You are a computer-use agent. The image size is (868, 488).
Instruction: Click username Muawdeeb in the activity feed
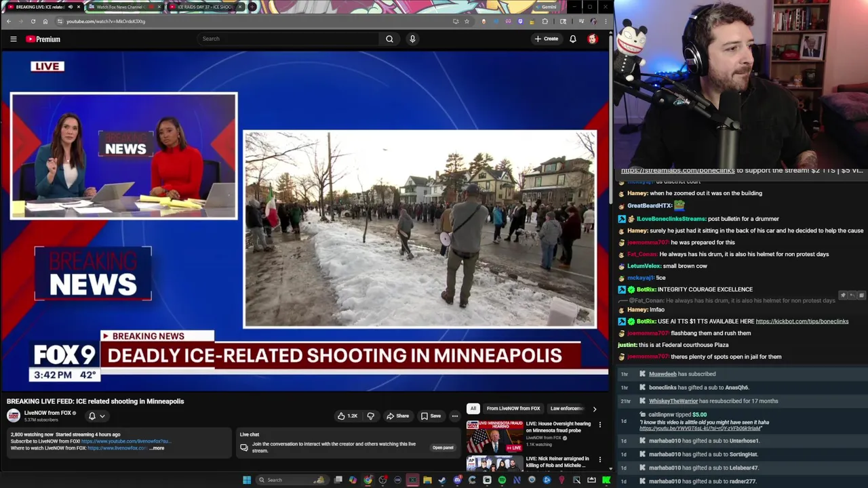click(663, 374)
